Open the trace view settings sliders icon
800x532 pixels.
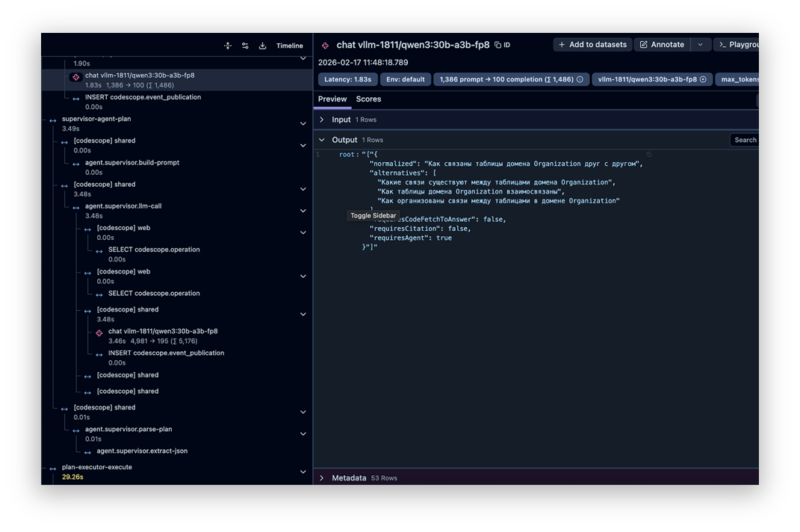click(245, 46)
